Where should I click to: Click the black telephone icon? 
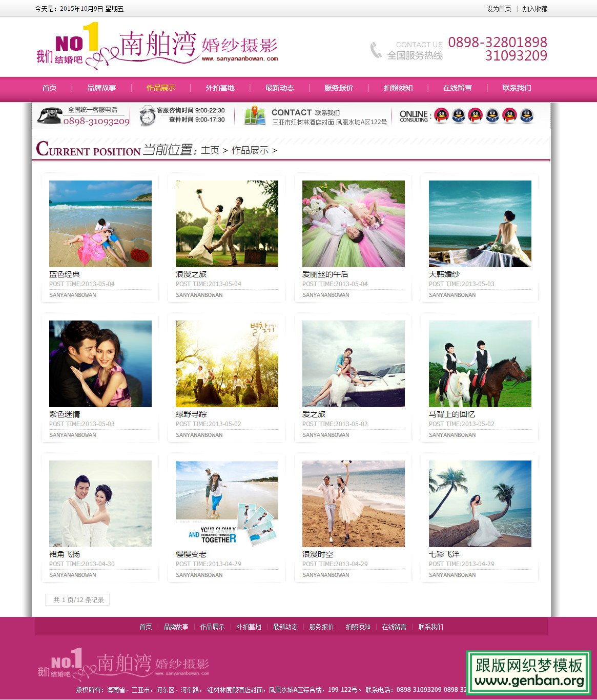49,116
